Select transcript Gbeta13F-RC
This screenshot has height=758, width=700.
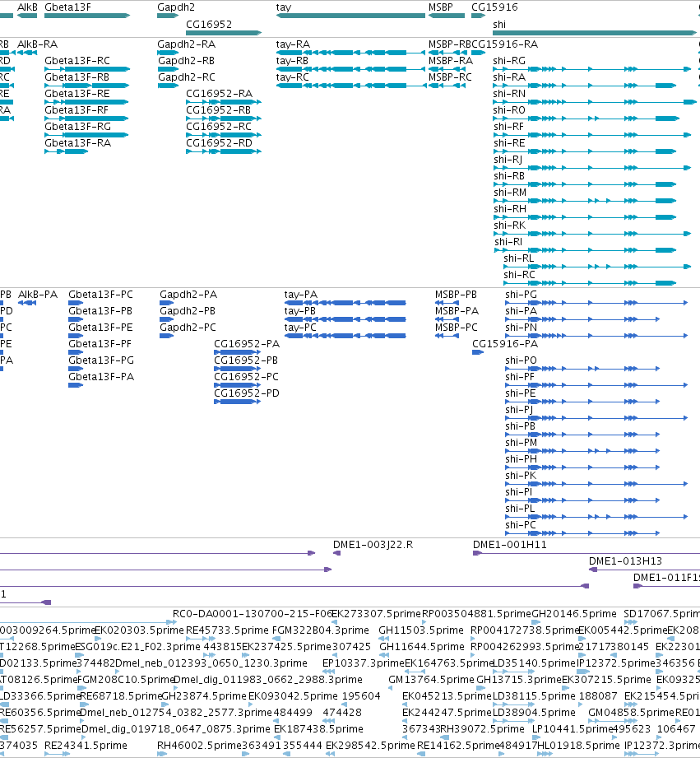pyautogui.click(x=77, y=60)
